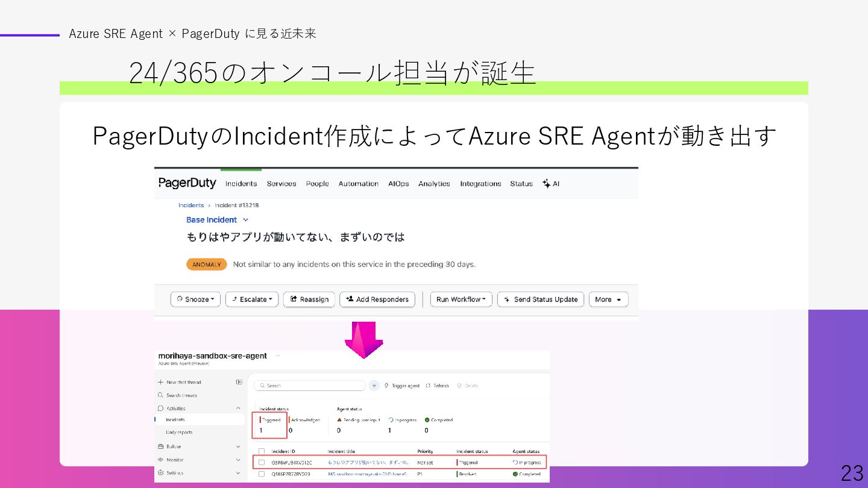Open the もりはやアプリ incident title link
This screenshot has width=868, height=488.
coord(368,463)
